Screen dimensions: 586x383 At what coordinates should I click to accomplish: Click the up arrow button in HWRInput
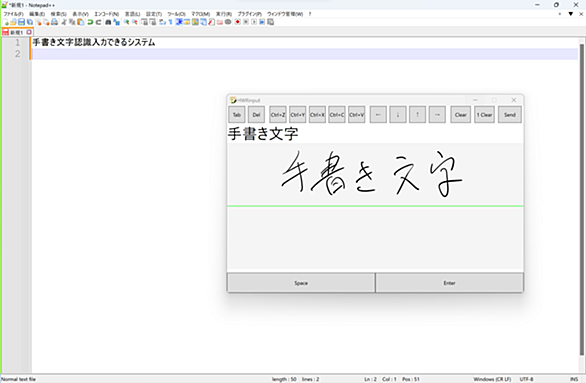tap(417, 115)
